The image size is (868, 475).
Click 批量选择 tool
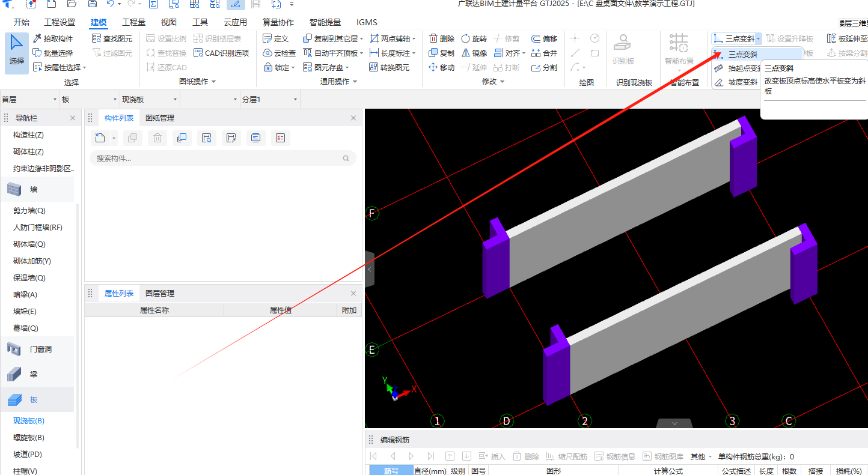(x=53, y=53)
